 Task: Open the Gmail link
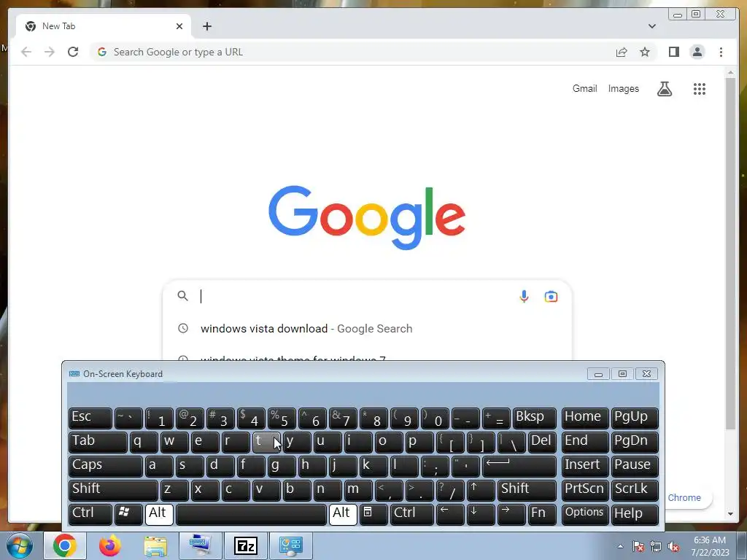pos(584,88)
